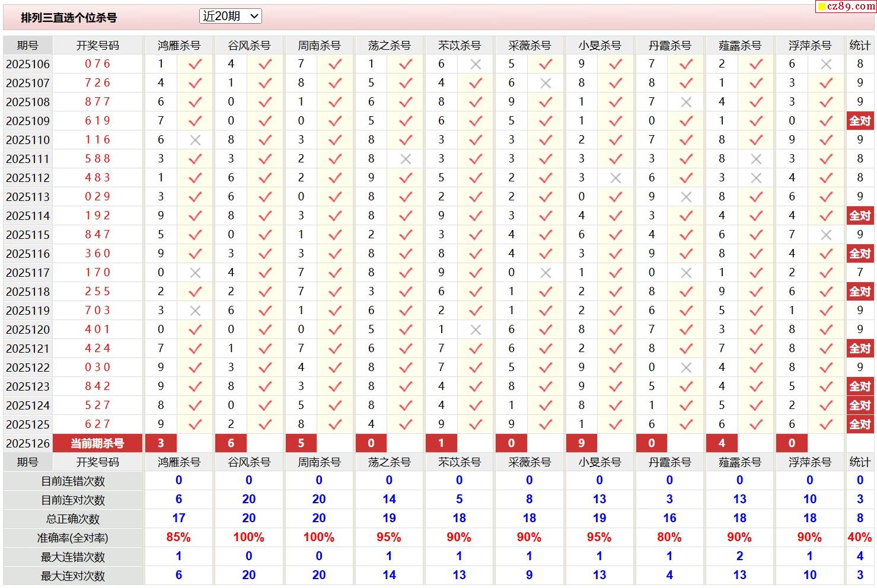Click the top 采薇杀号 column header
Image resolution: width=877 pixels, height=588 pixels.
pyautogui.click(x=529, y=46)
